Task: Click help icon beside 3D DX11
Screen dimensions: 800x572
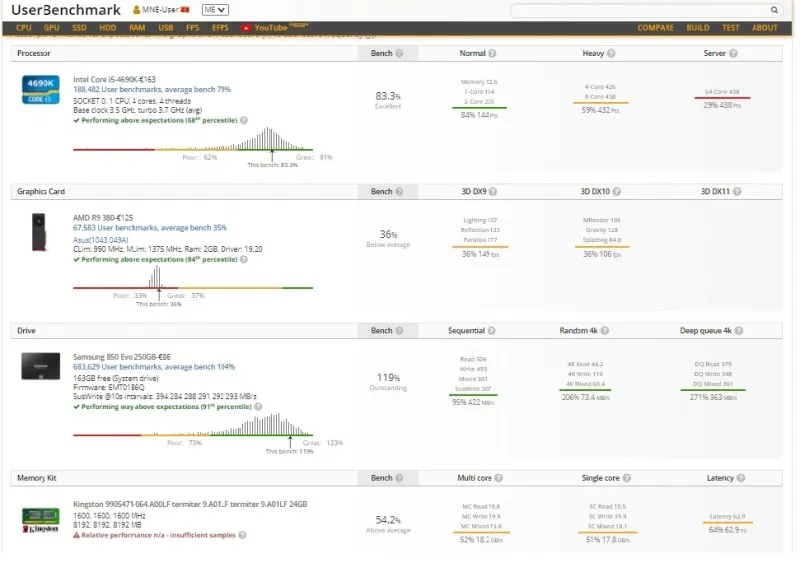Action: [x=737, y=191]
